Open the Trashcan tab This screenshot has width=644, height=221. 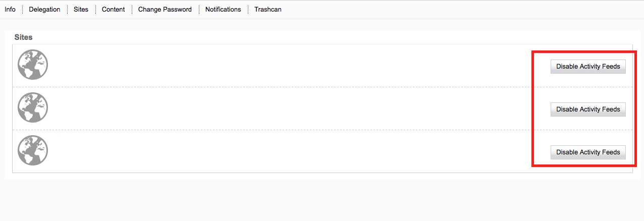(268, 10)
